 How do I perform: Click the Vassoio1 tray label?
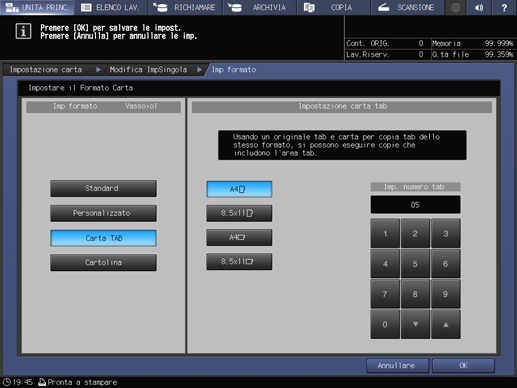click(141, 106)
